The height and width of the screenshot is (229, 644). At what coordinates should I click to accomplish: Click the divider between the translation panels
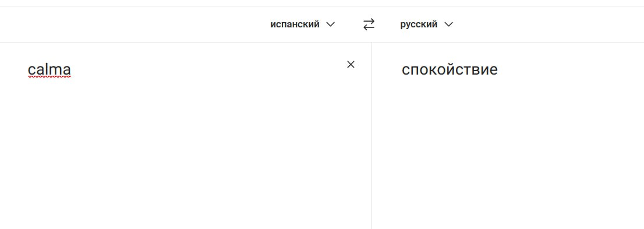pos(371,136)
